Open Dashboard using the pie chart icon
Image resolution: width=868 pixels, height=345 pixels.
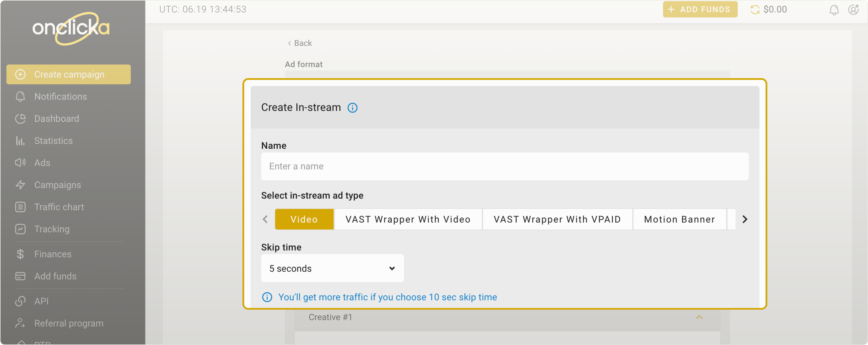click(20, 119)
